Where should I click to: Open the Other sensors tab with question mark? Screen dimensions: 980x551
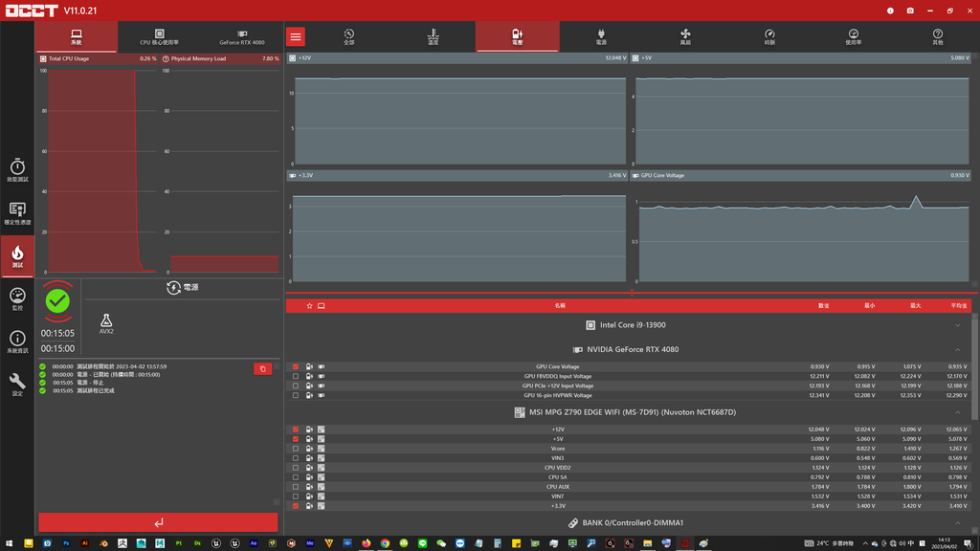click(x=938, y=37)
